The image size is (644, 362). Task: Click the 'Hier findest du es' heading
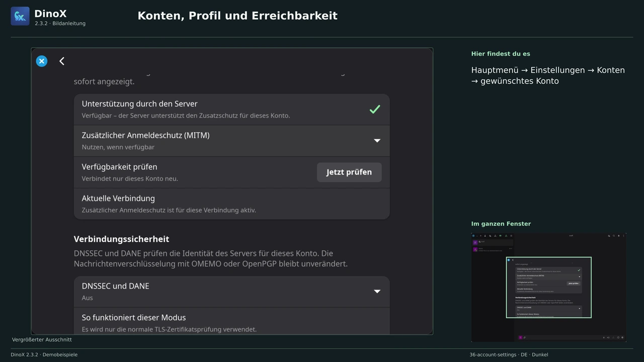tap(501, 54)
